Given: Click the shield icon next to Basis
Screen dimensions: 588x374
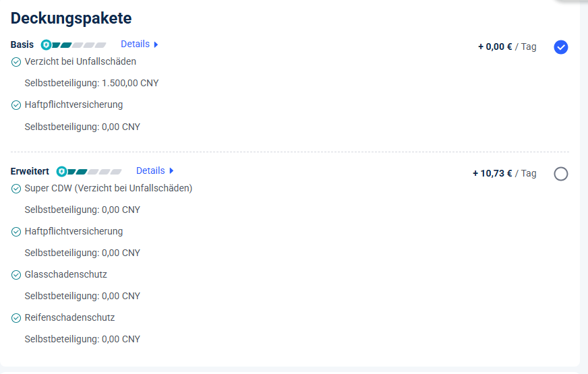Looking at the screenshot, I should [46, 45].
